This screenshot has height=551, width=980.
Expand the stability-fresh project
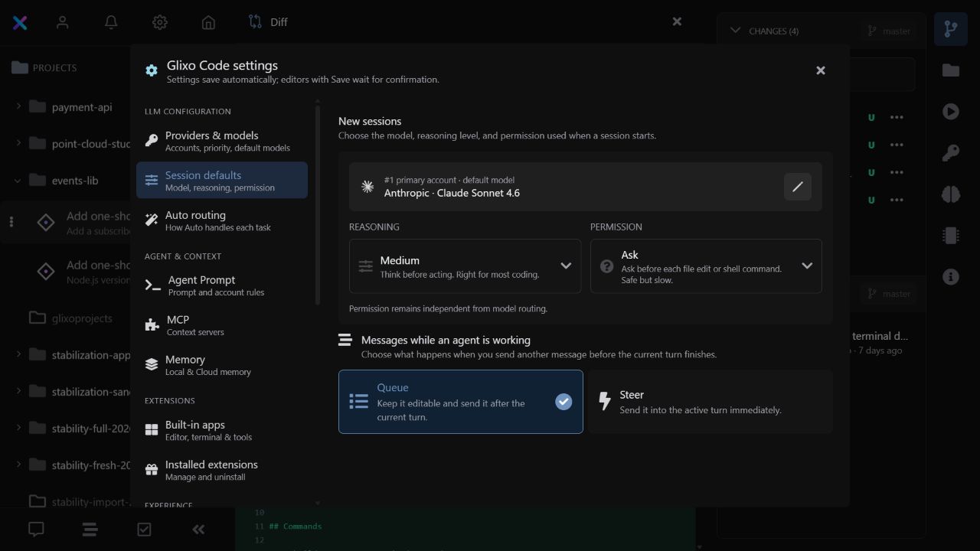click(x=18, y=465)
